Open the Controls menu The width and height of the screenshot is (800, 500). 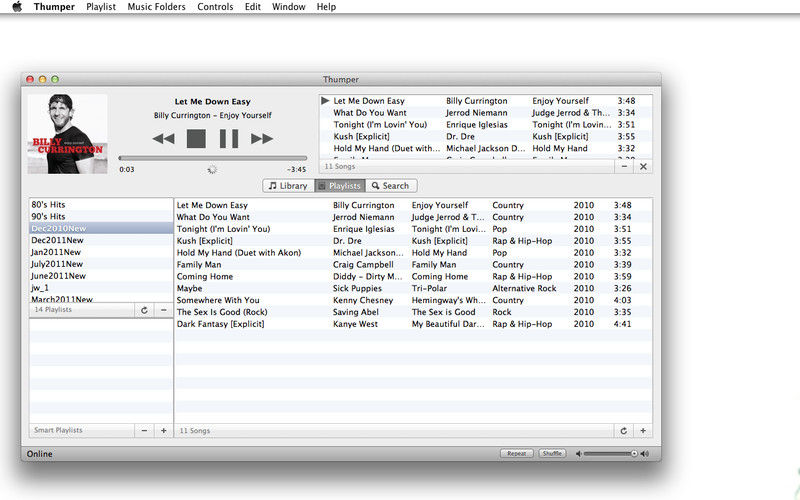click(x=215, y=7)
